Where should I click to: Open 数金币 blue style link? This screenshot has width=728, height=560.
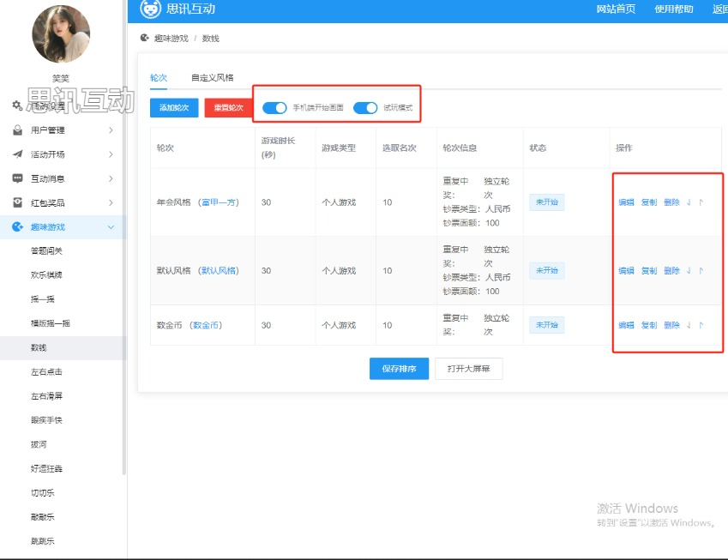click(x=206, y=325)
